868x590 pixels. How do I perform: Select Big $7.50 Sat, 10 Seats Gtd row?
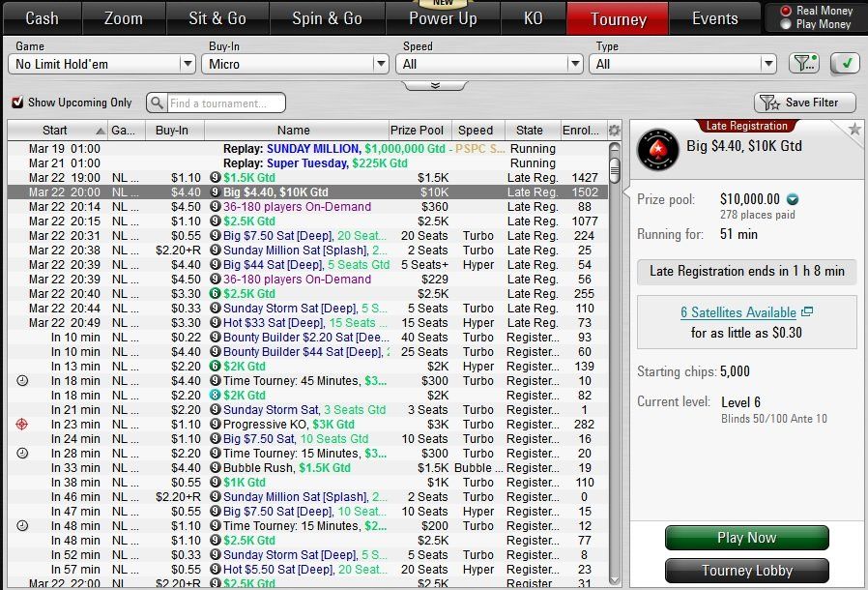click(307, 439)
